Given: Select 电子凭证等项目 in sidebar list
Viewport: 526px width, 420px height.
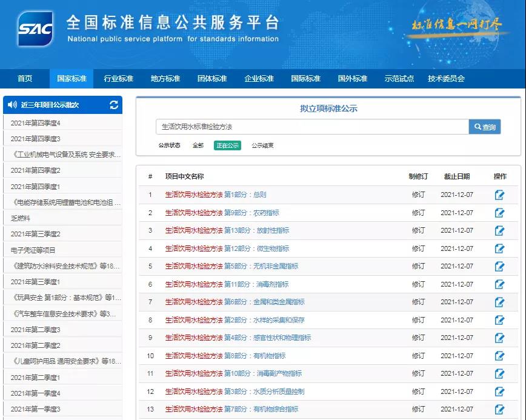Looking at the screenshot, I should coord(33,250).
